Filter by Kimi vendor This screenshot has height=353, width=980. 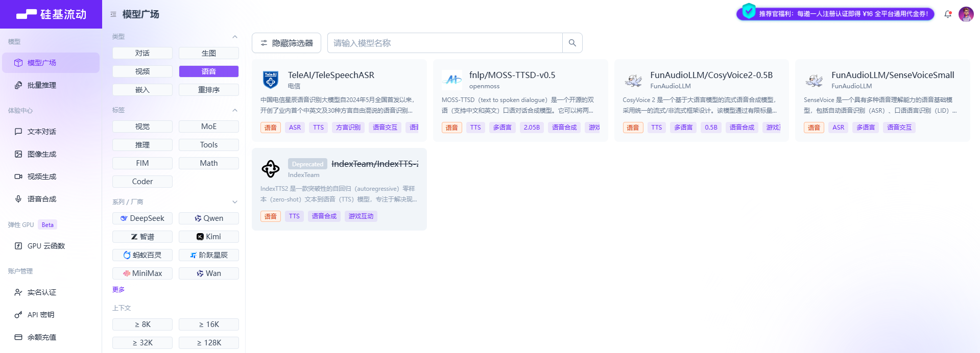209,237
